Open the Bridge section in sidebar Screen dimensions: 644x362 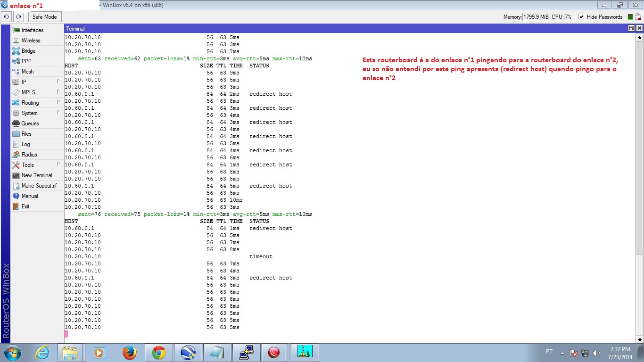coord(28,51)
